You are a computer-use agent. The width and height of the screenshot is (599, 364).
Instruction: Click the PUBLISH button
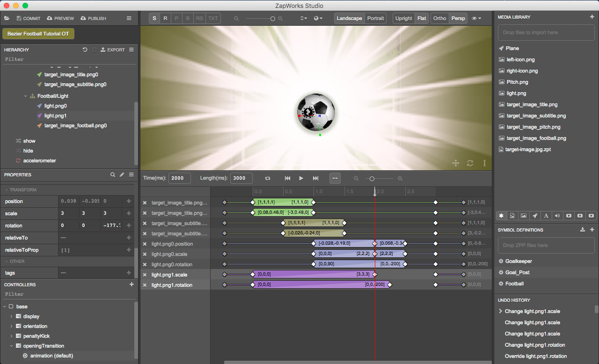pyautogui.click(x=93, y=18)
